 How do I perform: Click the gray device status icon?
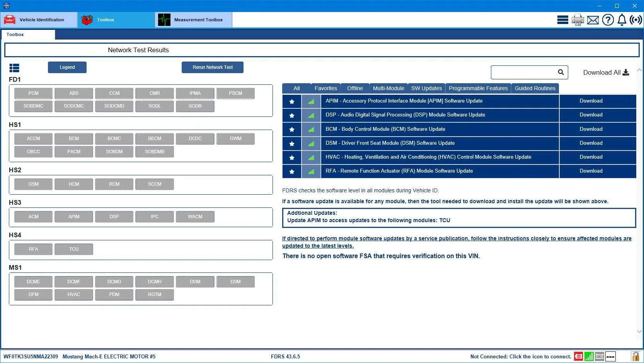[x=600, y=356]
